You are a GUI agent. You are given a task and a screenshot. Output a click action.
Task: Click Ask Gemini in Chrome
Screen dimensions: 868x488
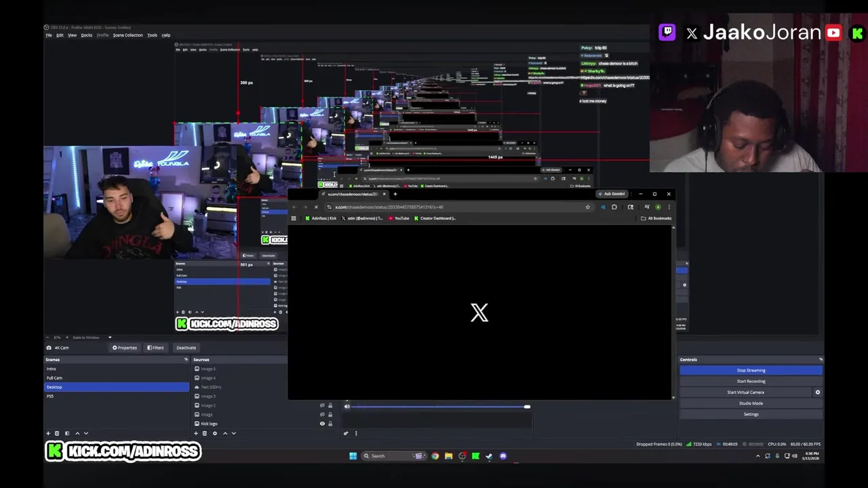click(612, 194)
